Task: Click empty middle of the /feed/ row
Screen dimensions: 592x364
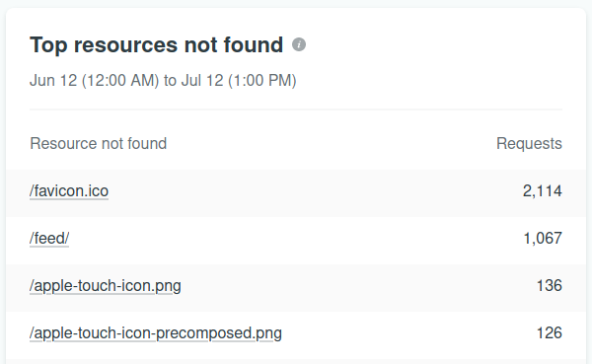Action: point(296,241)
